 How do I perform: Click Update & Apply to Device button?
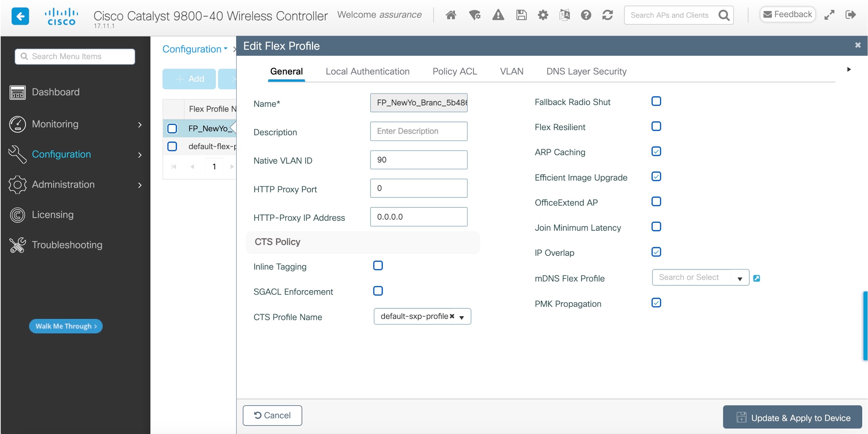point(792,418)
